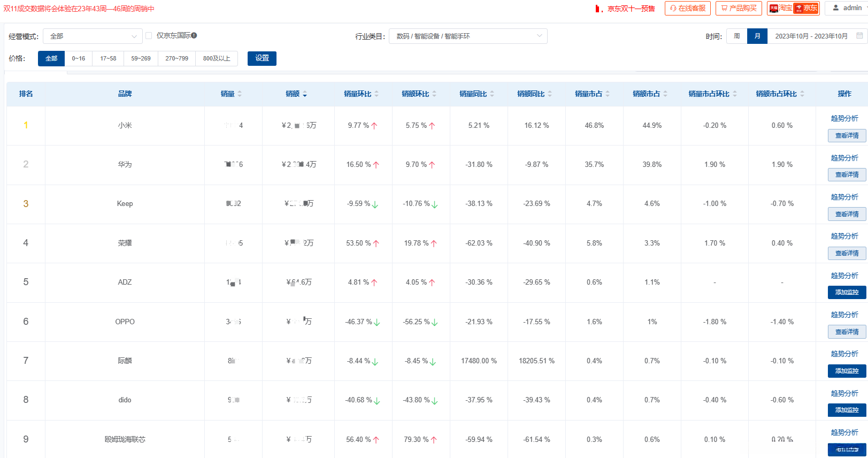The height and width of the screenshot is (458, 868).
Task: Pick the 270~799 price tab
Action: tap(176, 58)
